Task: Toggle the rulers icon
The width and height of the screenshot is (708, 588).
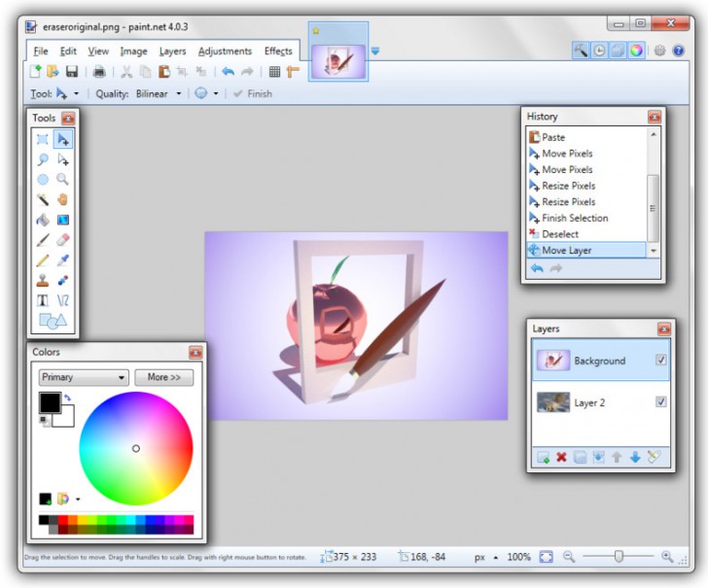Action: (293, 71)
